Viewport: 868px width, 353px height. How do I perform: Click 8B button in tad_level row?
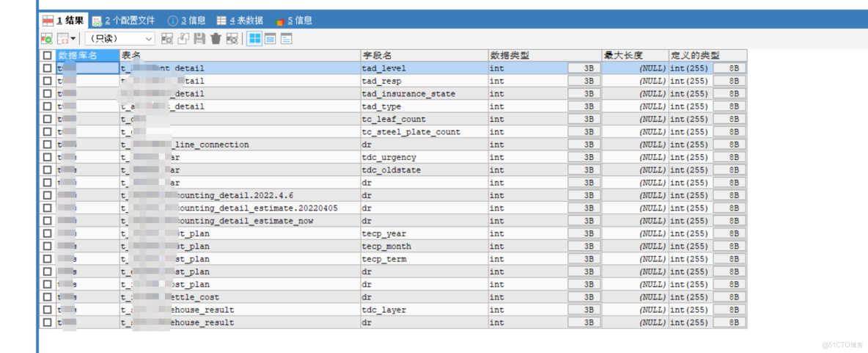pos(729,68)
